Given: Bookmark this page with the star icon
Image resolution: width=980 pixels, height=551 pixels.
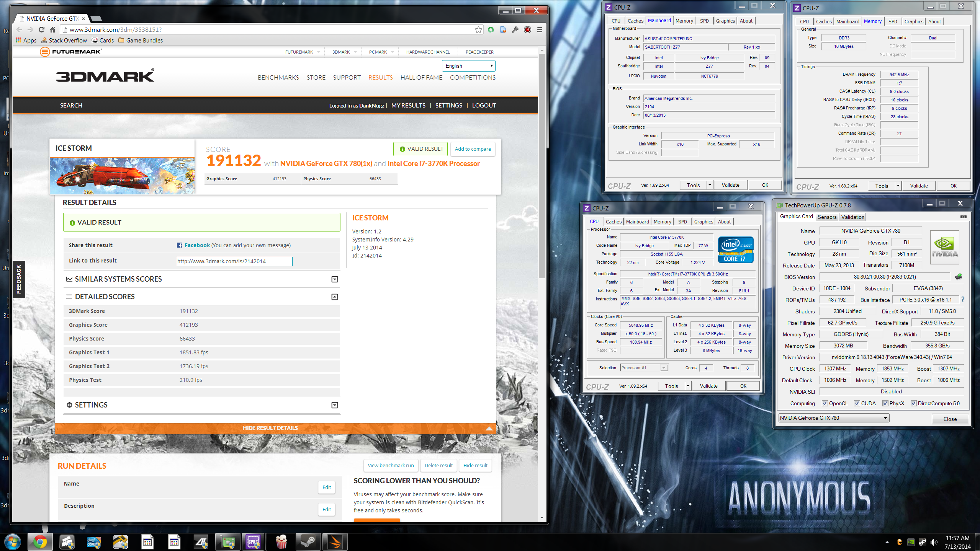Looking at the screenshot, I should pos(478,29).
